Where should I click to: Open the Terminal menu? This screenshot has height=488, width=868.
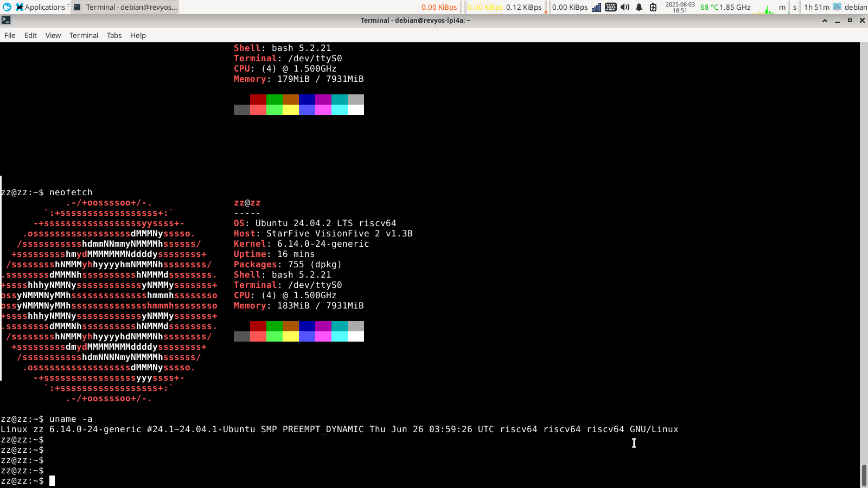coord(84,35)
